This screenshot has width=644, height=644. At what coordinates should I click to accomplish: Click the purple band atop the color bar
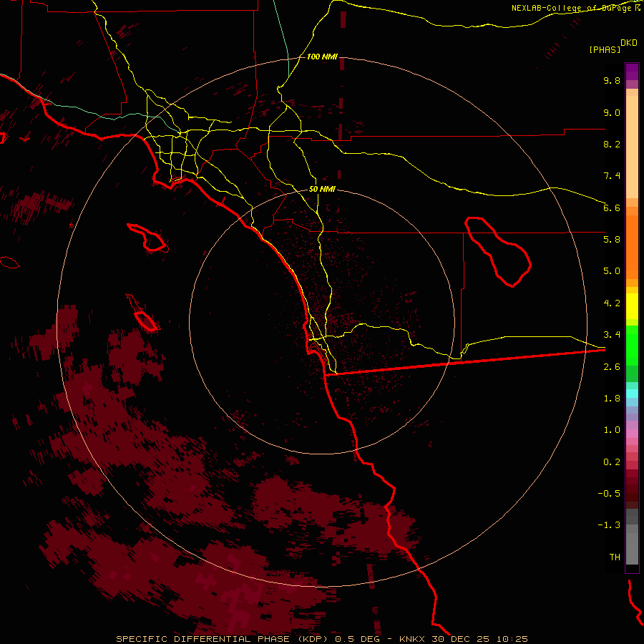(x=632, y=72)
